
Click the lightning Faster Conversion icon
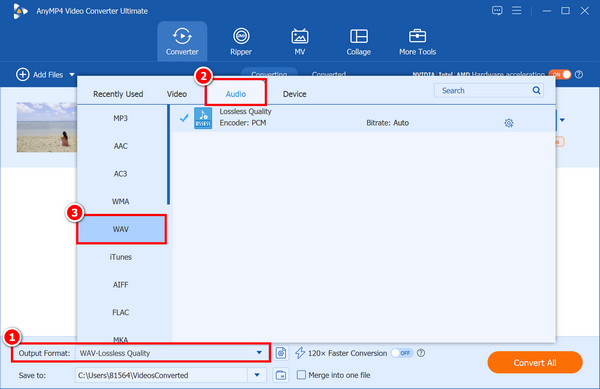[x=300, y=353]
